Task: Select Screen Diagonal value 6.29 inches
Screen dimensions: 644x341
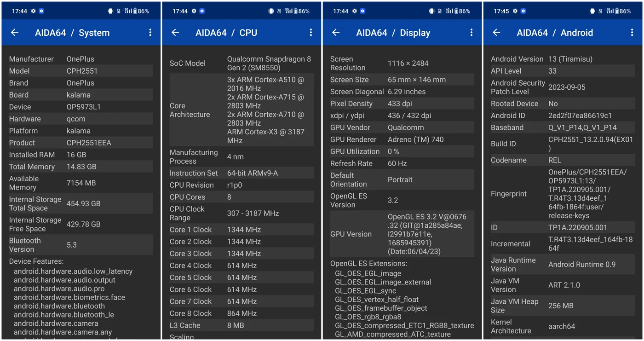Action: (x=407, y=92)
